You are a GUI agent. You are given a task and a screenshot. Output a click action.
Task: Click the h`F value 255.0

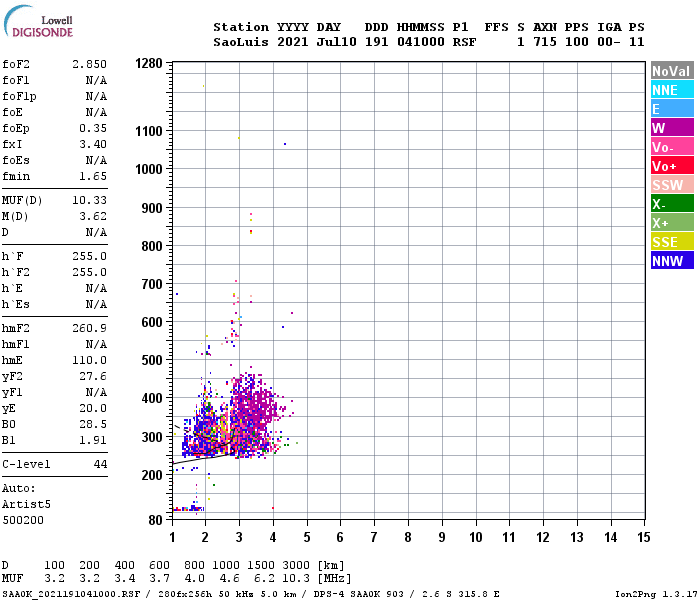coord(89,256)
